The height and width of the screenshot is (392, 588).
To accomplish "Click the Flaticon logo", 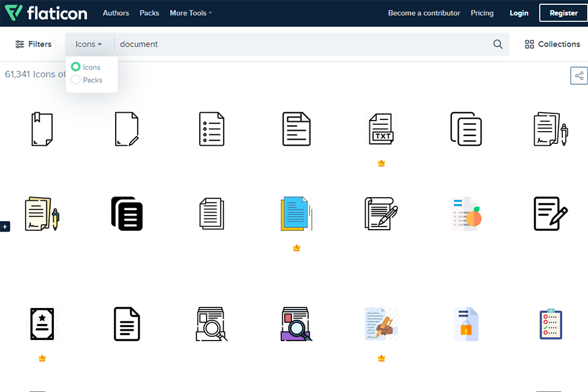I will pos(46,12).
